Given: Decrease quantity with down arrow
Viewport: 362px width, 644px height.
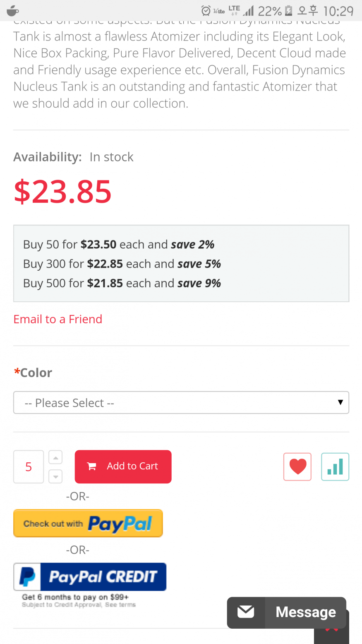Looking at the screenshot, I should pos(55,476).
